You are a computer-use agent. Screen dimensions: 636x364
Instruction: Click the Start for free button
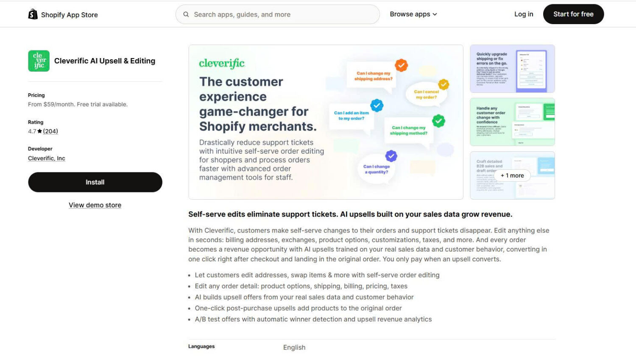tap(573, 14)
